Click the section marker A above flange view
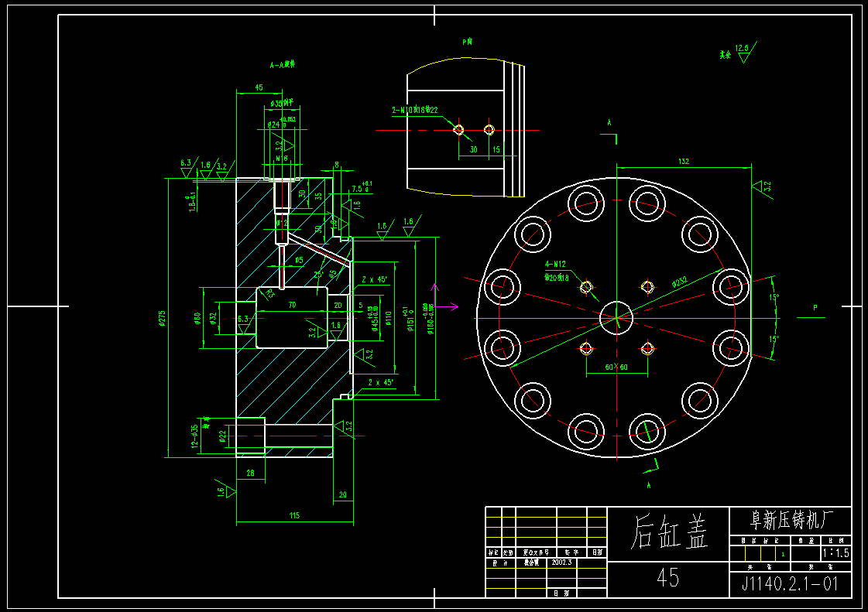 609,123
